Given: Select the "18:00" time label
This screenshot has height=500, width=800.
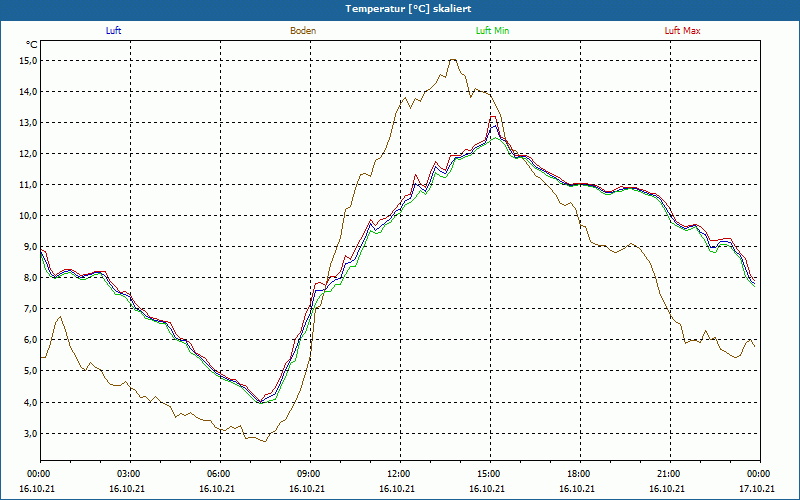Looking at the screenshot, I should pos(578,474).
